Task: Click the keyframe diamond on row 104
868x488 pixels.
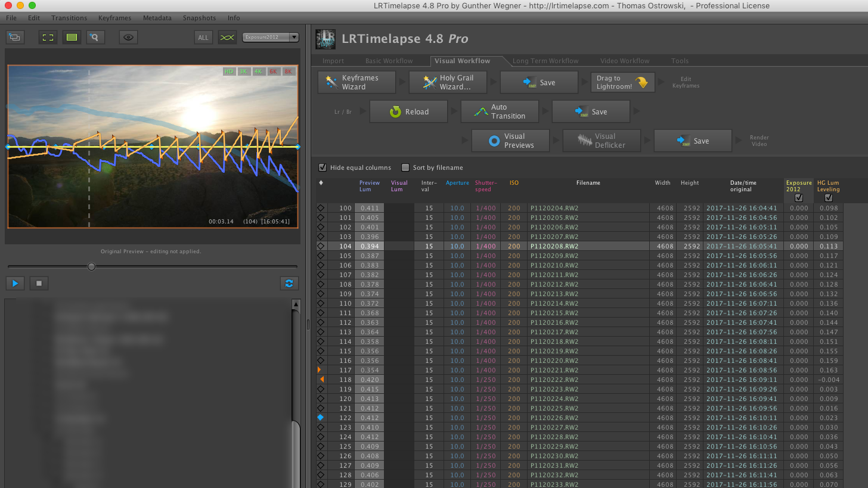Action: 321,246
